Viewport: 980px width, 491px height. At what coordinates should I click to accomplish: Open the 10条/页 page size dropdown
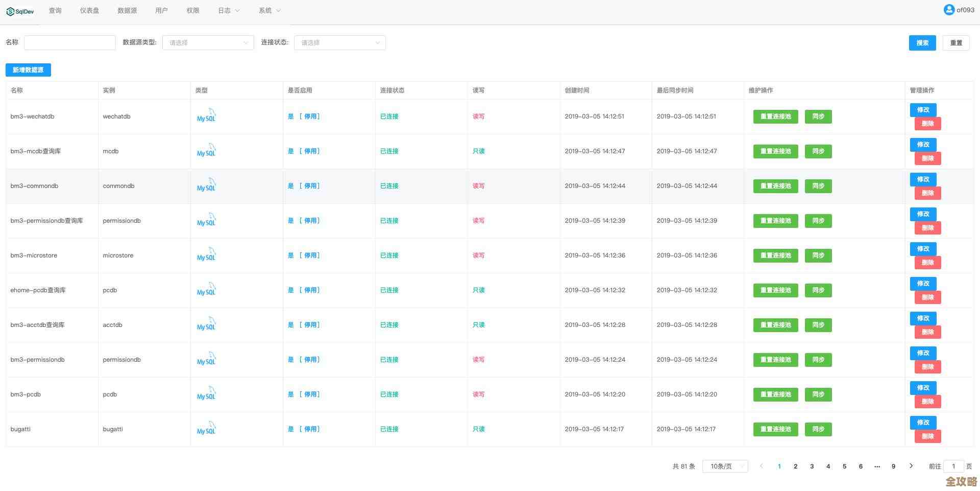pos(725,466)
